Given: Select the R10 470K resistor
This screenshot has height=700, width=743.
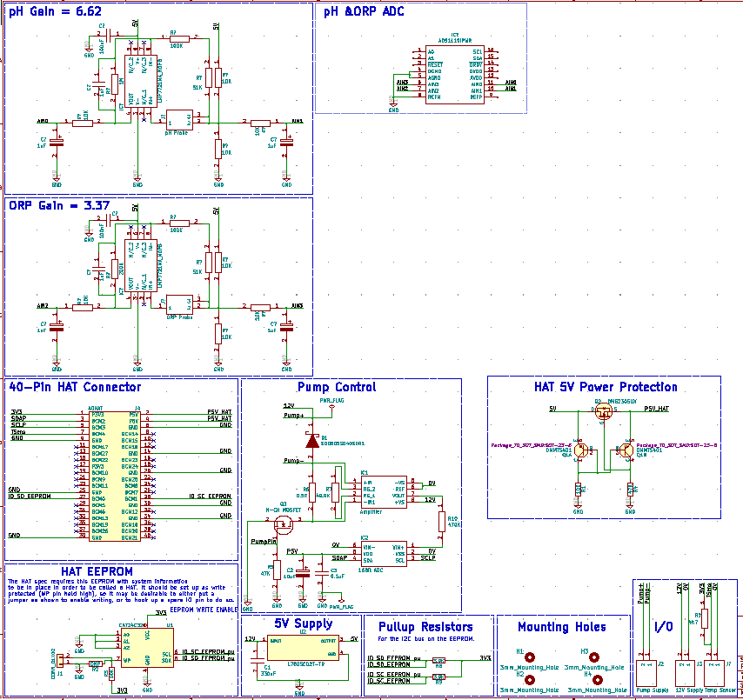Looking at the screenshot, I should pos(442,522).
